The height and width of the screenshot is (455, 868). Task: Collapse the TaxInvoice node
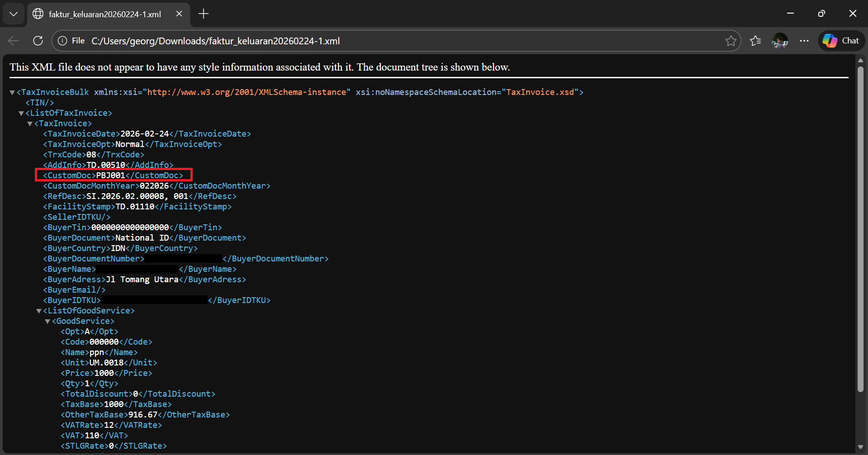pos(30,123)
